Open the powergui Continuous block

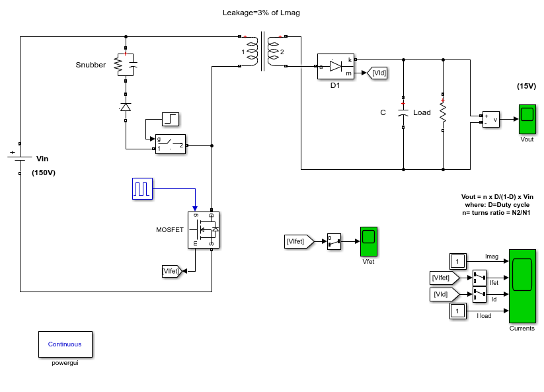pyautogui.click(x=65, y=344)
